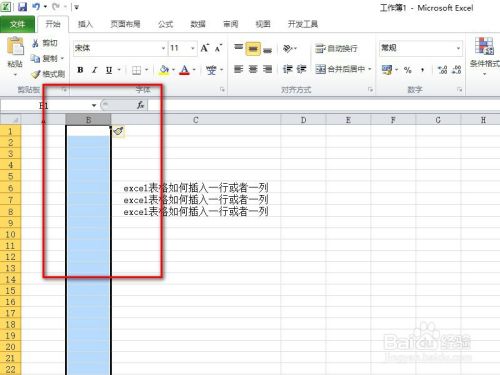Click Wrap Text (自动换行) button
Viewport: 500px width, 375px height.
click(336, 49)
